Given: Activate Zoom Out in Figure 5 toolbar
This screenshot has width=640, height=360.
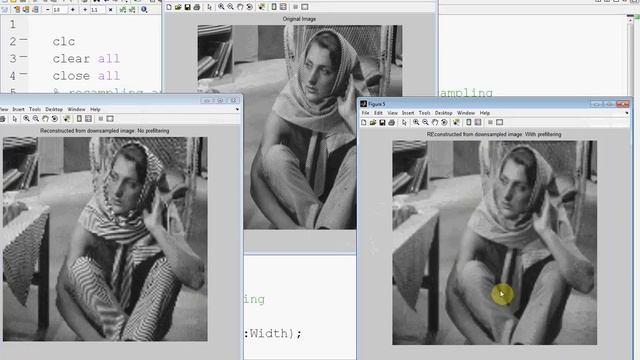Looking at the screenshot, I should point(425,122).
